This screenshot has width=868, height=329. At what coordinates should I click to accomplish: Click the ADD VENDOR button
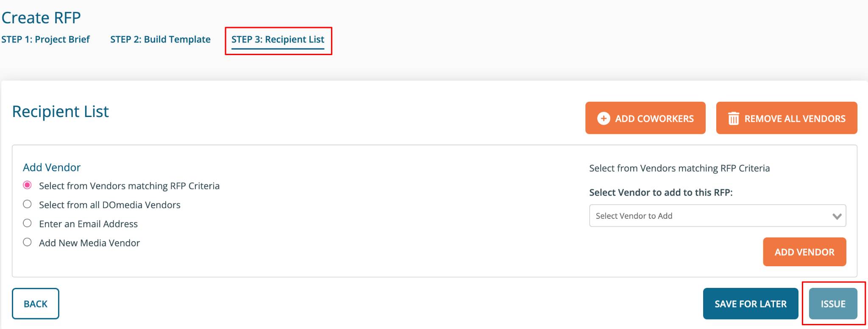pos(804,252)
